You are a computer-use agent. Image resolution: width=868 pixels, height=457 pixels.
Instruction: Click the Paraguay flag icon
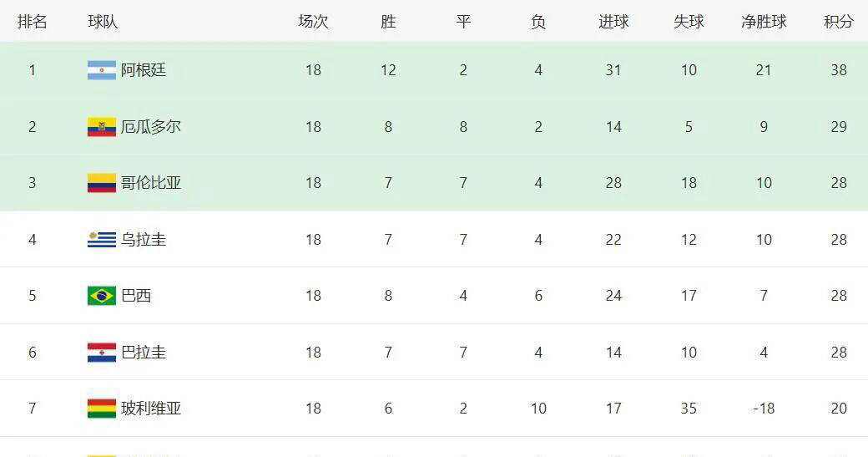[101, 353]
